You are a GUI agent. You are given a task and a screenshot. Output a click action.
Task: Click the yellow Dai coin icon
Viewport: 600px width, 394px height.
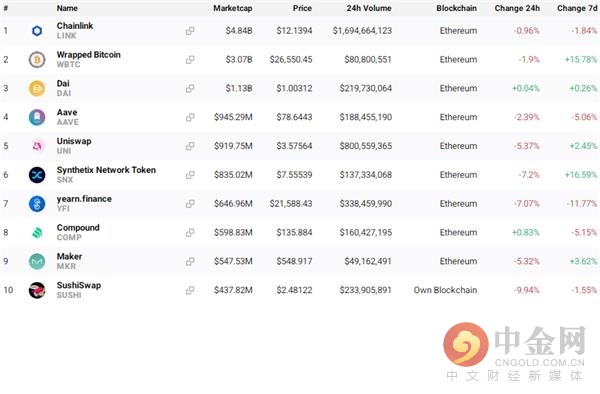click(x=37, y=88)
